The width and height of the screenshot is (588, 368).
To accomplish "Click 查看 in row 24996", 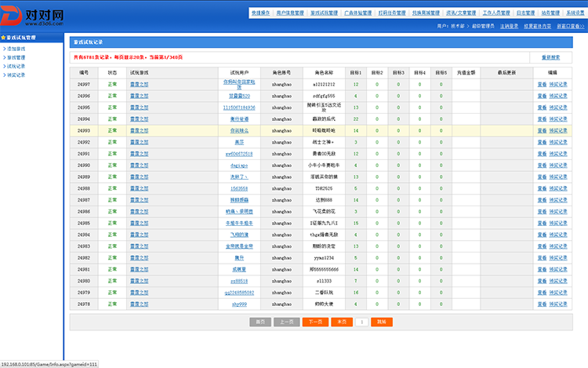I will [542, 96].
